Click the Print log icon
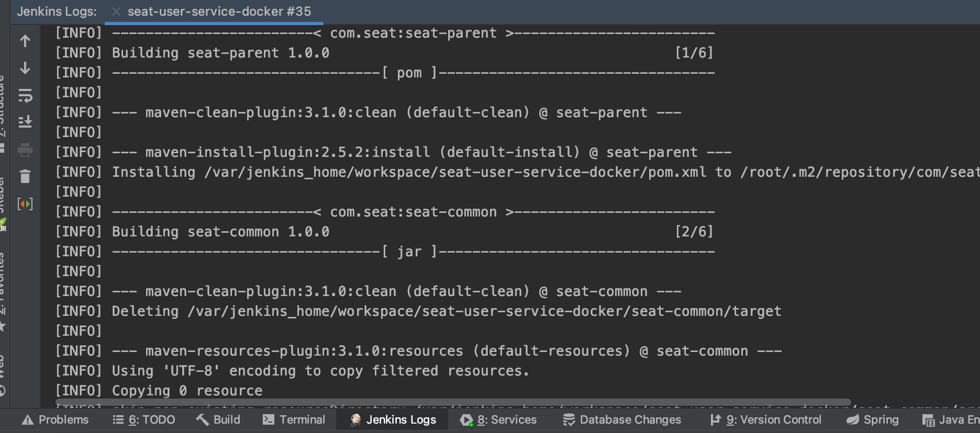This screenshot has height=433, width=980. click(25, 150)
